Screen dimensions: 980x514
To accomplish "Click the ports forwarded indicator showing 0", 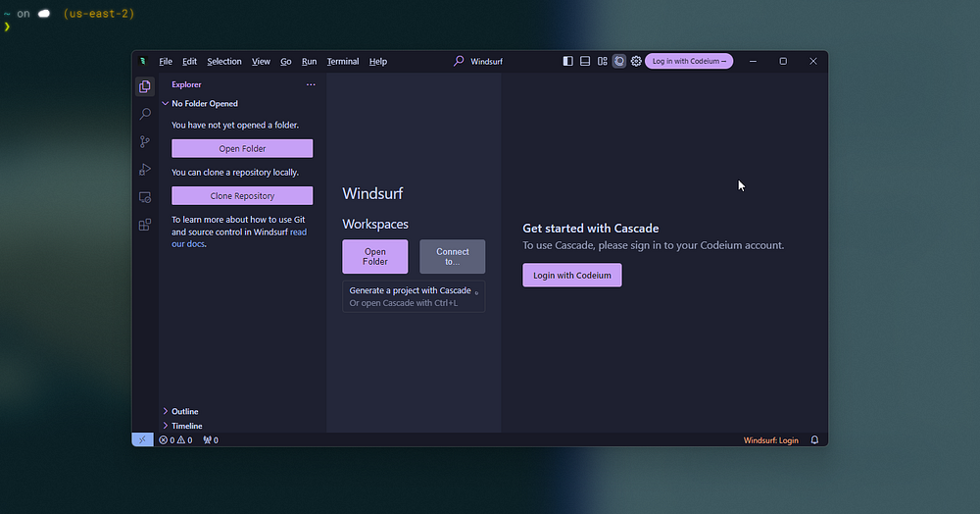I will (x=211, y=440).
